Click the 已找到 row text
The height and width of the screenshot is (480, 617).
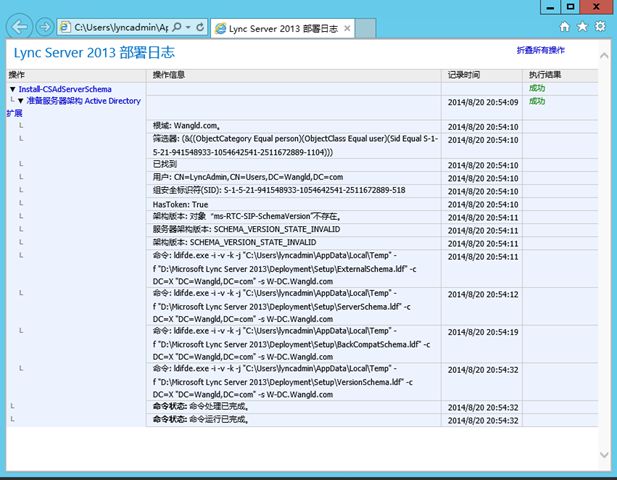click(x=164, y=164)
